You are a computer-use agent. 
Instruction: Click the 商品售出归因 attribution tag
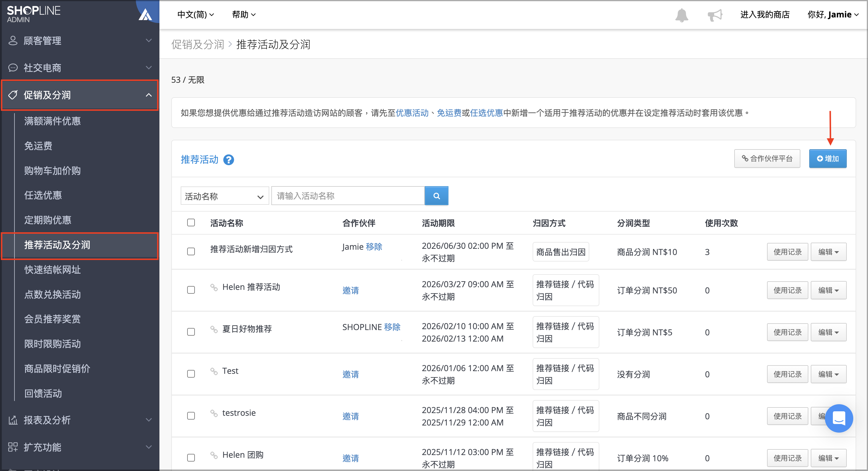561,252
